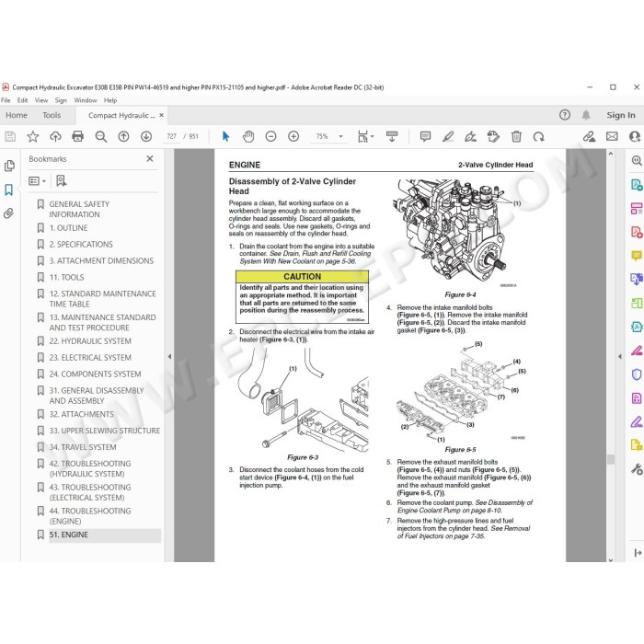Image resolution: width=644 pixels, height=644 pixels.
Task: Open Fill & Sign tool in right pane
Action: pos(637,421)
